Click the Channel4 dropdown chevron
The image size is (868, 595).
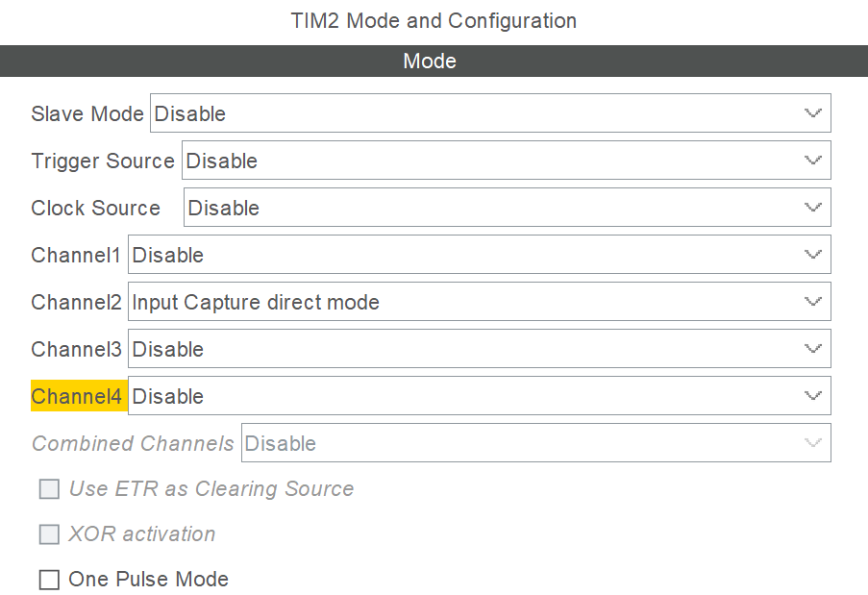812,396
